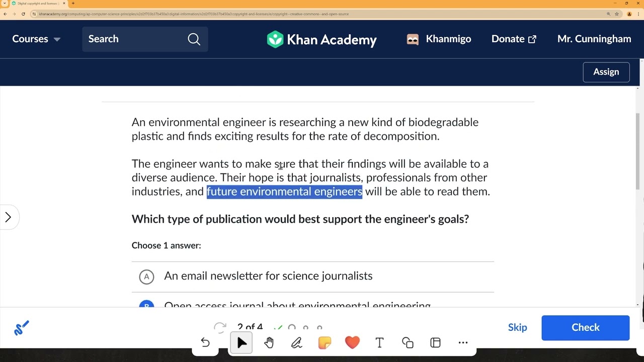Expand the left side panel arrow
644x362 pixels.
coord(8,217)
